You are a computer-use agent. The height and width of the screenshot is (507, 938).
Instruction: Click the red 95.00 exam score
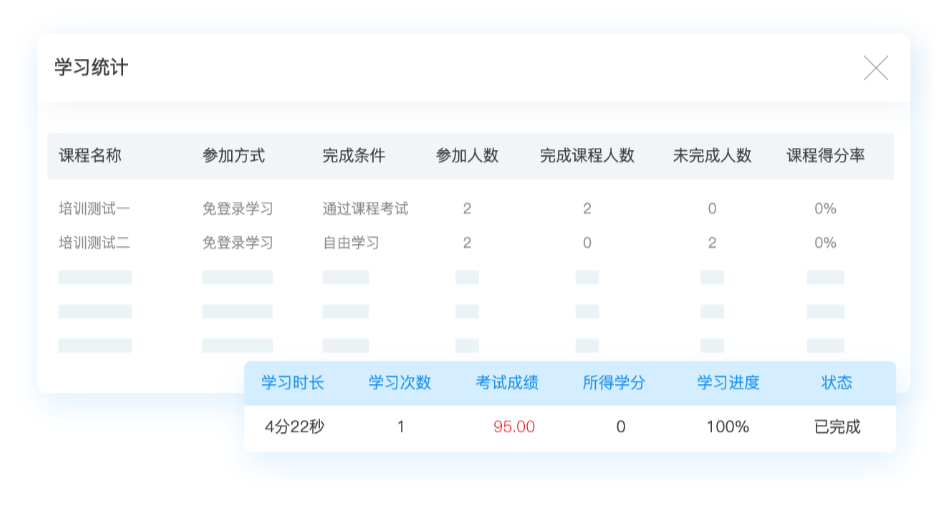tap(514, 427)
